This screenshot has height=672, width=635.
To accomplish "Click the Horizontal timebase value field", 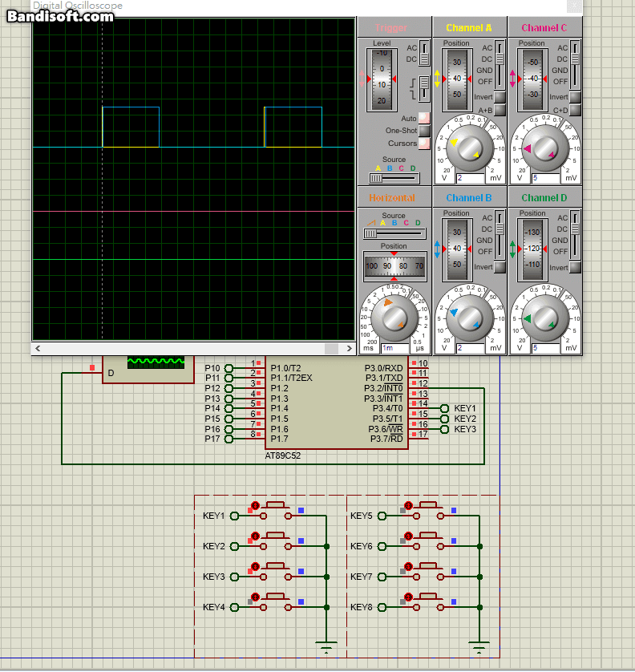I will point(394,348).
